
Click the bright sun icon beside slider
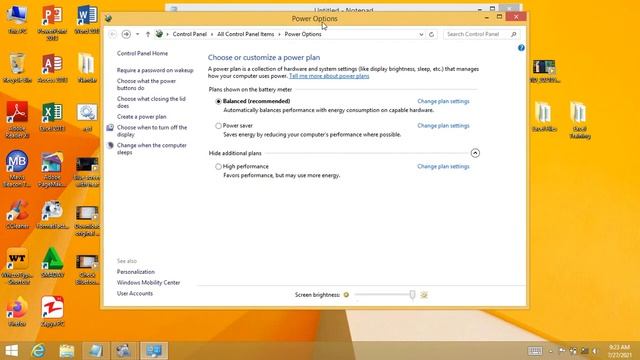pos(424,295)
